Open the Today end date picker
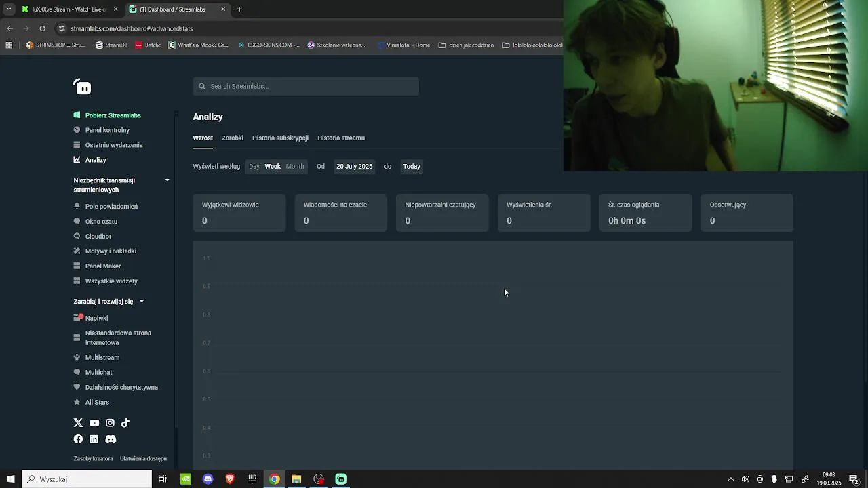The image size is (868, 488). click(412, 166)
